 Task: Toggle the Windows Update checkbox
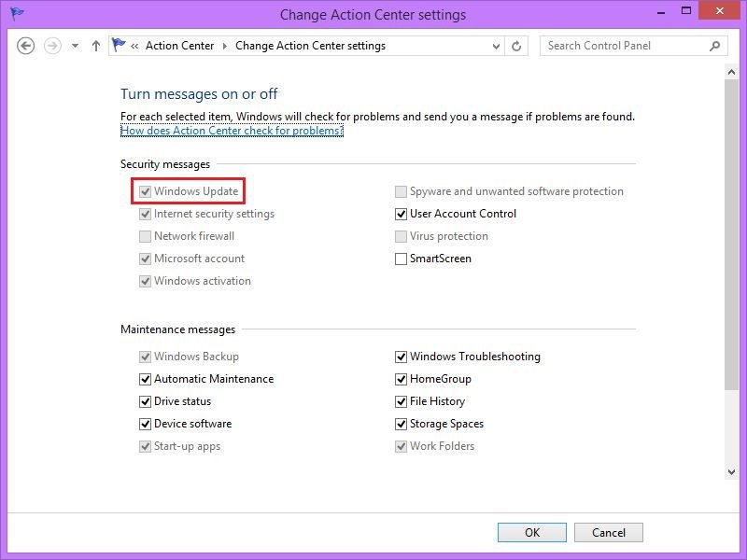pyautogui.click(x=145, y=191)
